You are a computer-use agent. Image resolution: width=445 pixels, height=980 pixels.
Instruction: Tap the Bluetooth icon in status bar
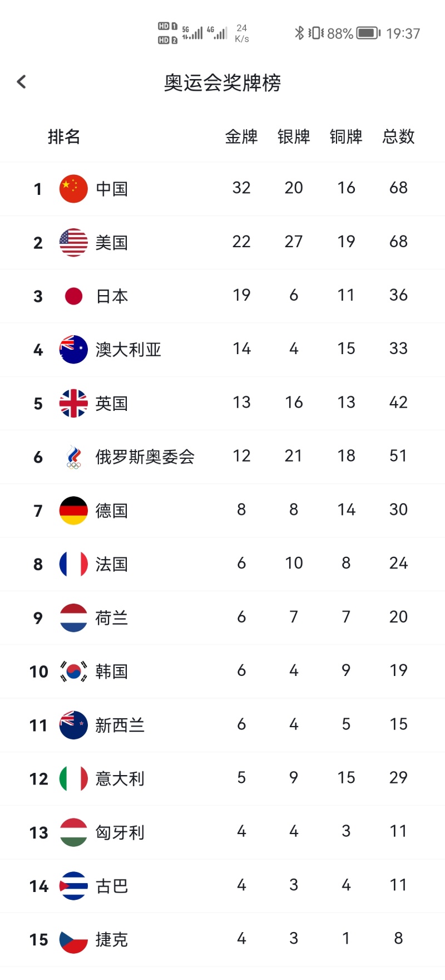tap(299, 33)
